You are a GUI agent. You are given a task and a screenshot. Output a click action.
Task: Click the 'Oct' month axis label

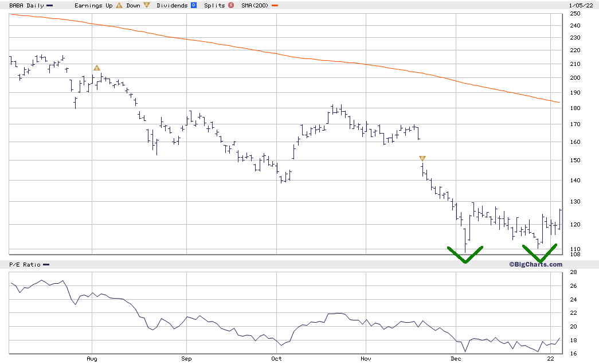276,359
